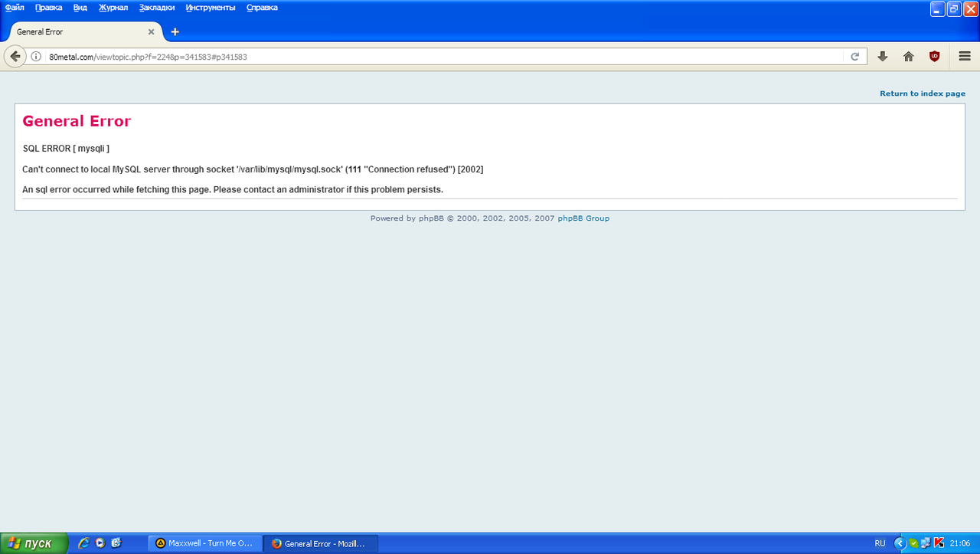Switch to Maxxwell - Turn Me On taskbar item

click(x=204, y=543)
